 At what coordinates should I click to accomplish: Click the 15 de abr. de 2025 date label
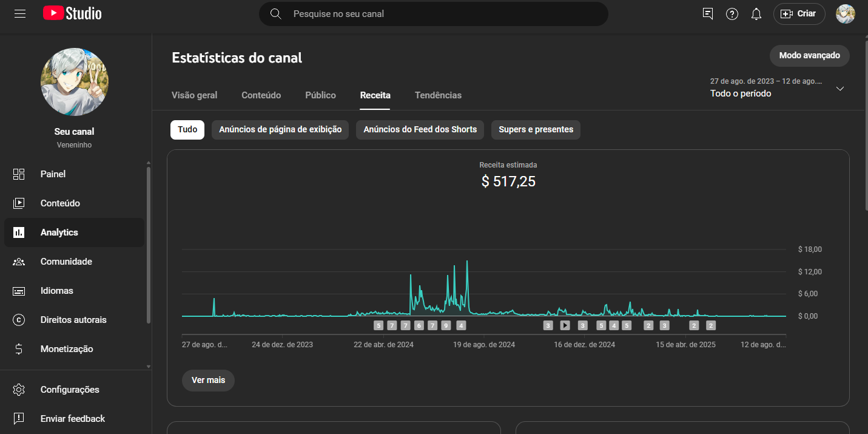coord(685,345)
